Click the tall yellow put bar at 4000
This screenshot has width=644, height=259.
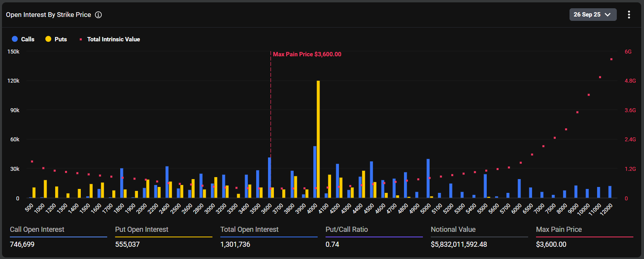[318, 138]
